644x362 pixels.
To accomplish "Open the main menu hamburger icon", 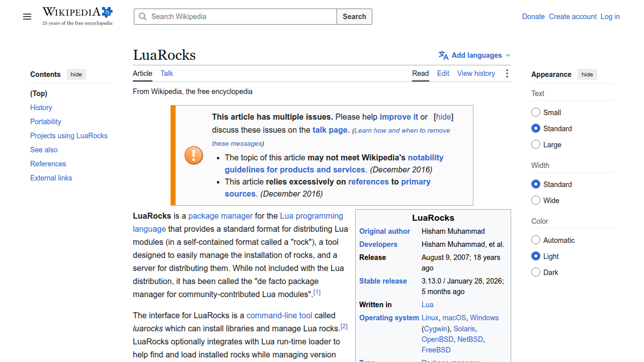I will point(27,17).
